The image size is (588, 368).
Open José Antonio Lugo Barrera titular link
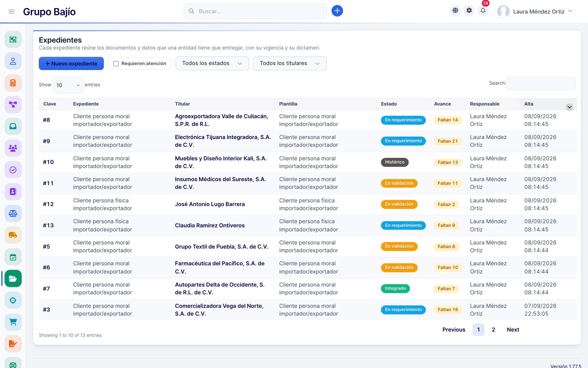pos(210,204)
